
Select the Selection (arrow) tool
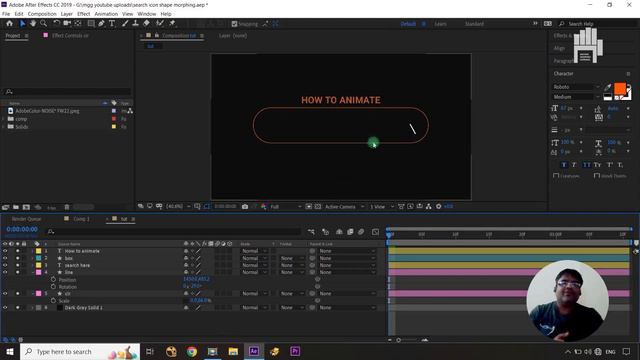tap(22, 24)
